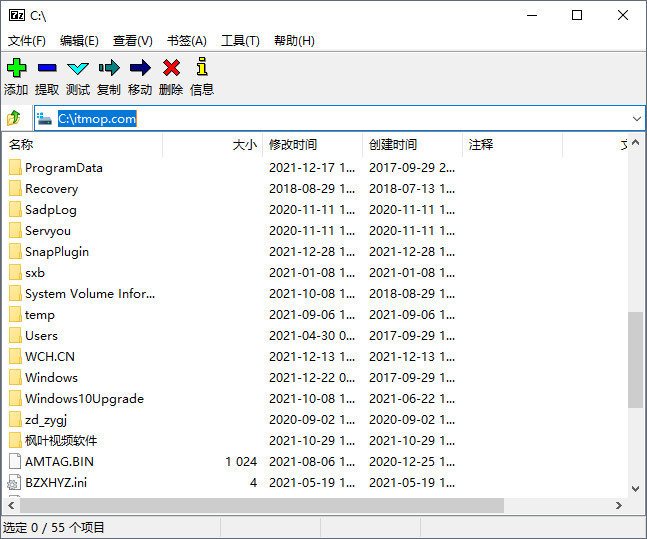Click the 7z app icon in title bar
The height and width of the screenshot is (539, 647).
17,15
